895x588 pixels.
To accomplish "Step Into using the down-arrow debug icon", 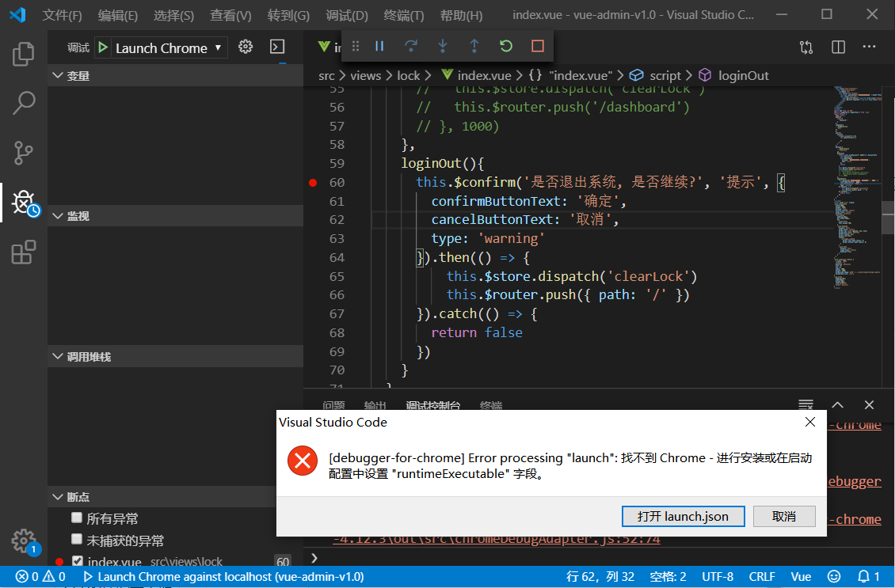I will [443, 47].
